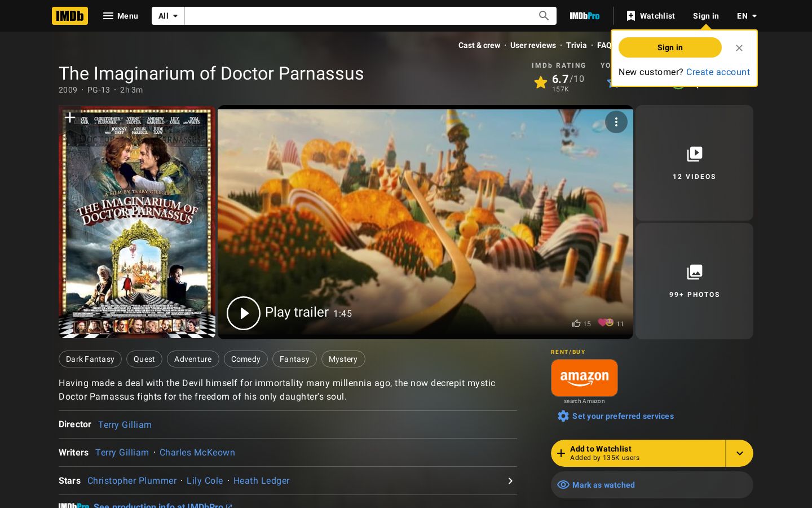Screen dimensions: 812x508
Task: Play the trailer
Action: [x=244, y=313]
